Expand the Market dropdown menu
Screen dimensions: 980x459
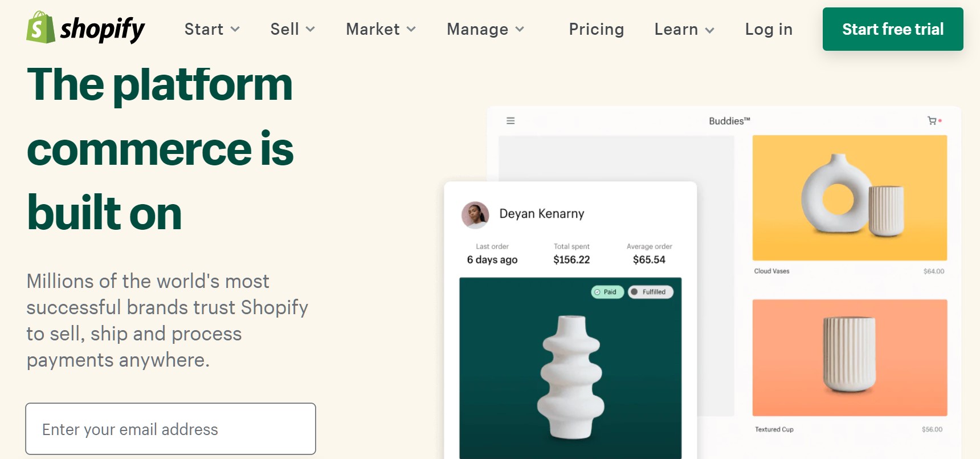[381, 29]
